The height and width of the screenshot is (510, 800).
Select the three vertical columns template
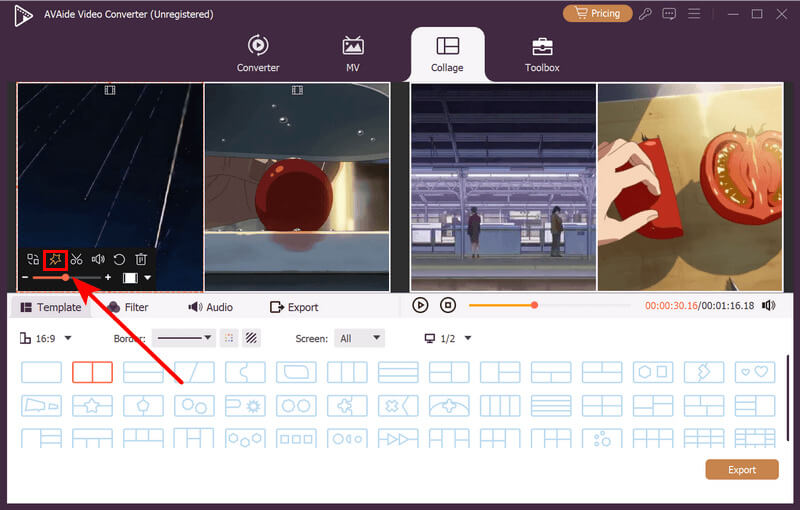[x=347, y=372]
